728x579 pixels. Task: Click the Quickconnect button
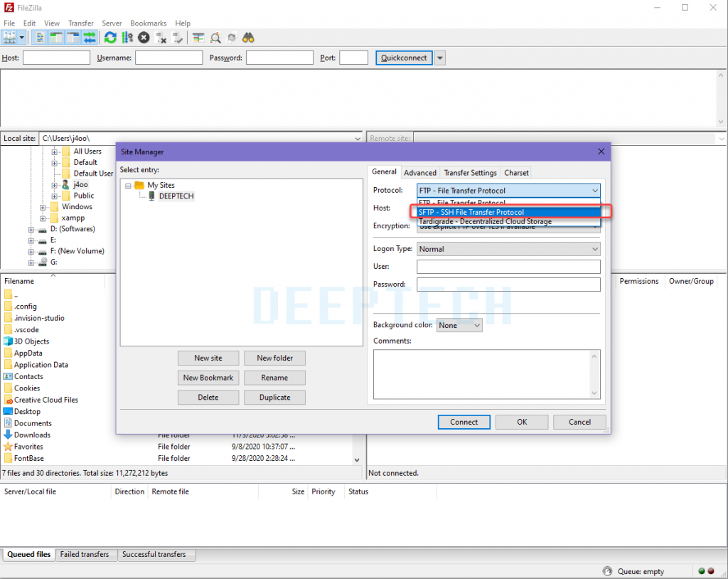pos(404,58)
